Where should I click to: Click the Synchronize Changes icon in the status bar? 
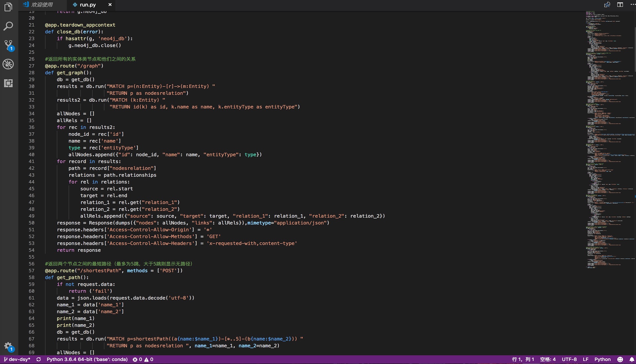tap(39, 359)
